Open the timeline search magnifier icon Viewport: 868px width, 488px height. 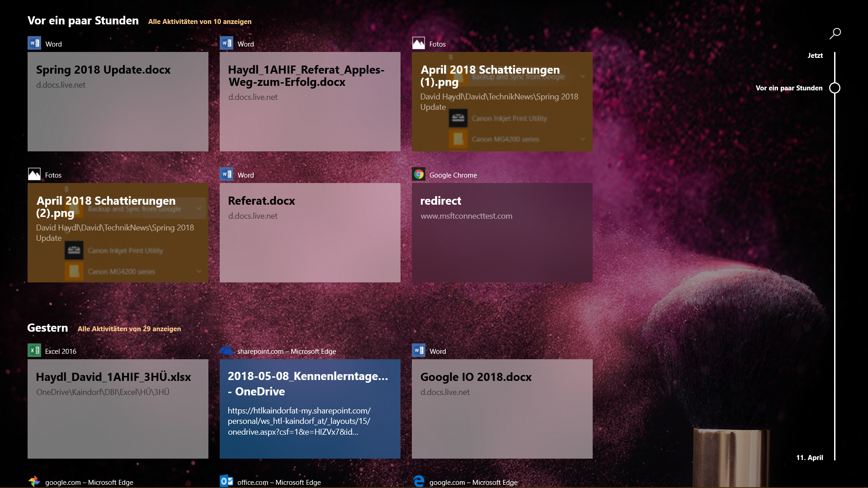(835, 33)
